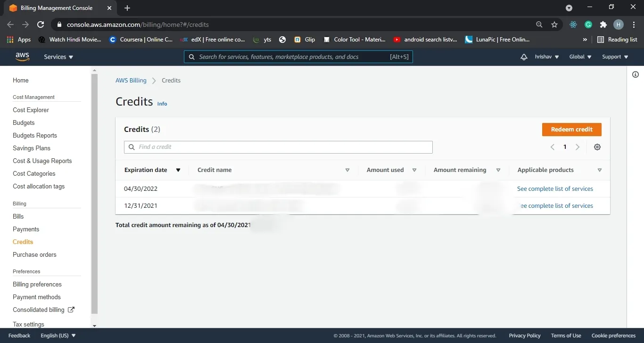This screenshot has height=343, width=644.
Task: Open the Expiration date sort dropdown
Action: point(178,170)
